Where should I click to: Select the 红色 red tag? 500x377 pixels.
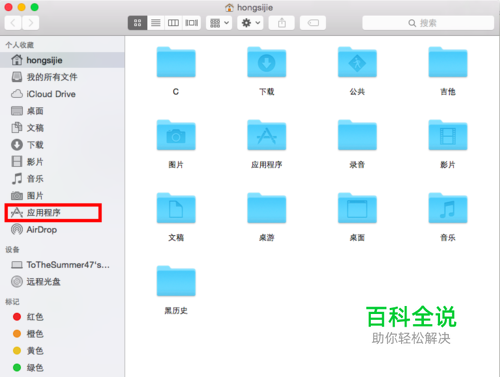pyautogui.click(x=62, y=317)
